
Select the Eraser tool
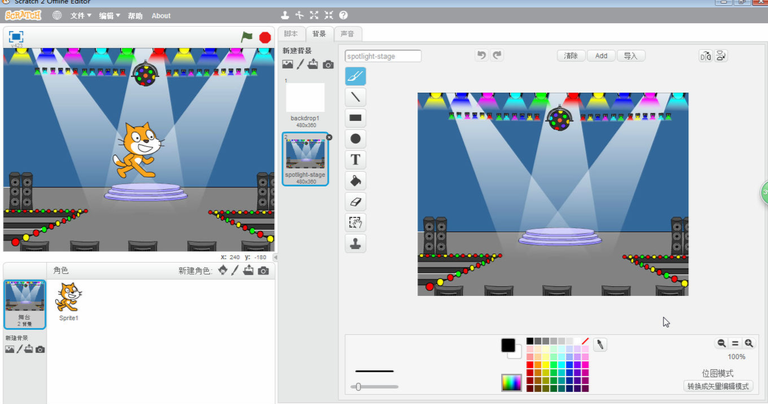356,201
